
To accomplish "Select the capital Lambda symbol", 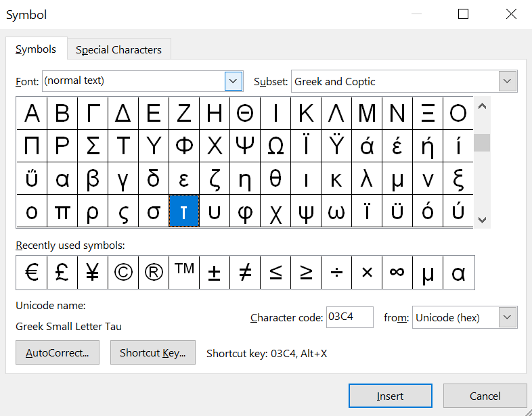I will [x=336, y=113].
